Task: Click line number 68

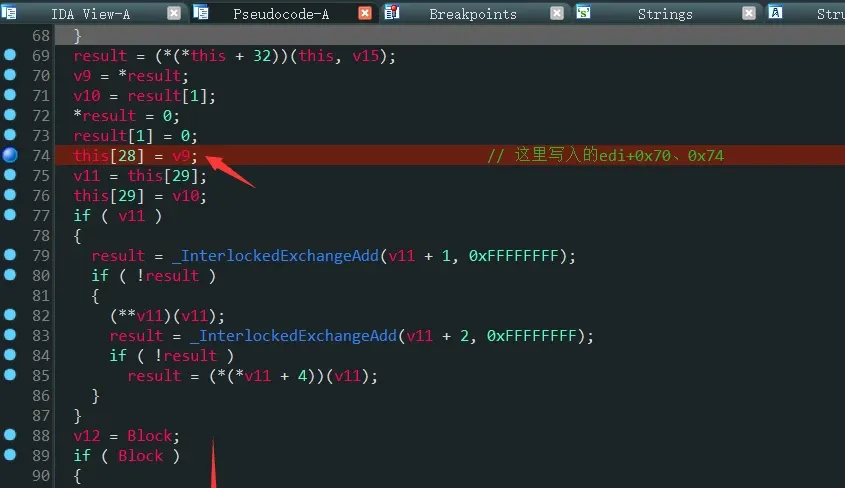Action: (41, 36)
